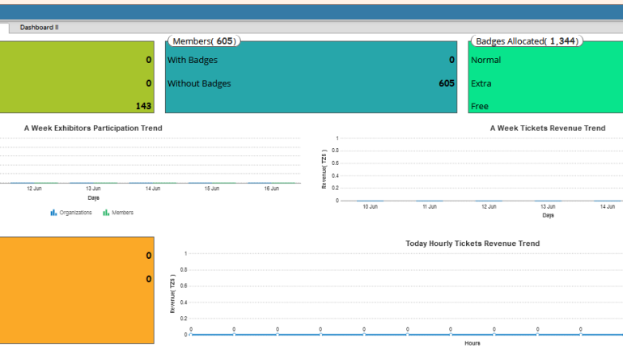Click the orange summary panel
Image resolution: width=623 pixels, height=364 pixels.
(77, 290)
